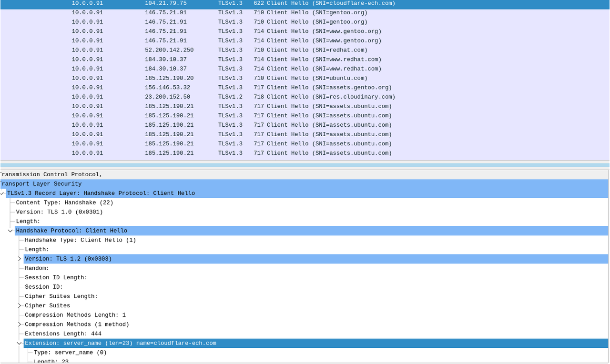Viewport: 610px width, 364px height.
Task: Click destination address 185.125.190.20
Action: click(169, 78)
